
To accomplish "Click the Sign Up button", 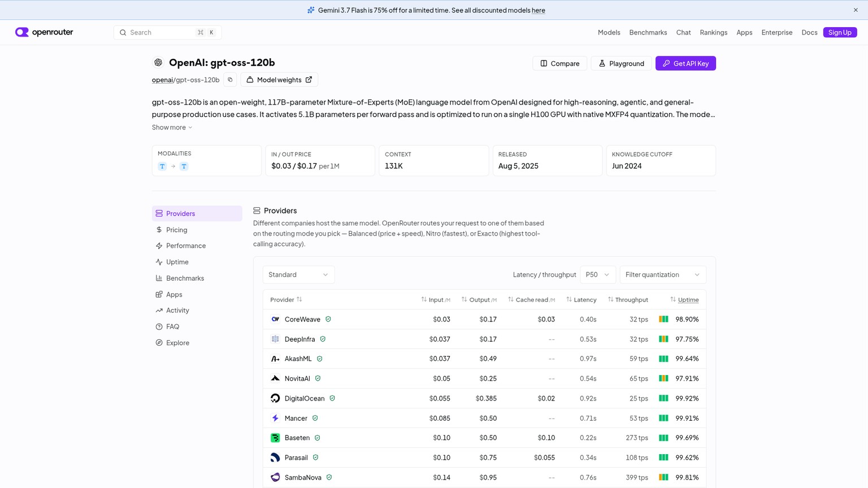I will point(840,32).
